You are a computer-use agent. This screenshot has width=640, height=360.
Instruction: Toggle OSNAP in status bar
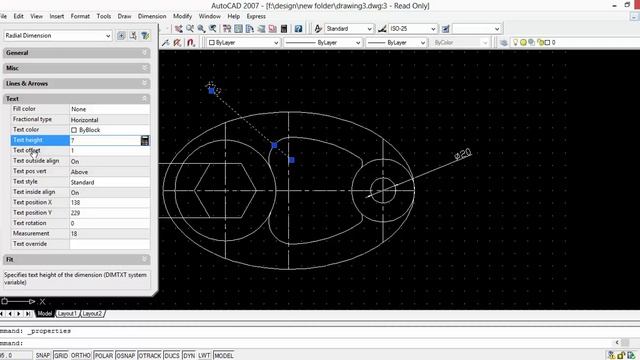tap(125, 356)
